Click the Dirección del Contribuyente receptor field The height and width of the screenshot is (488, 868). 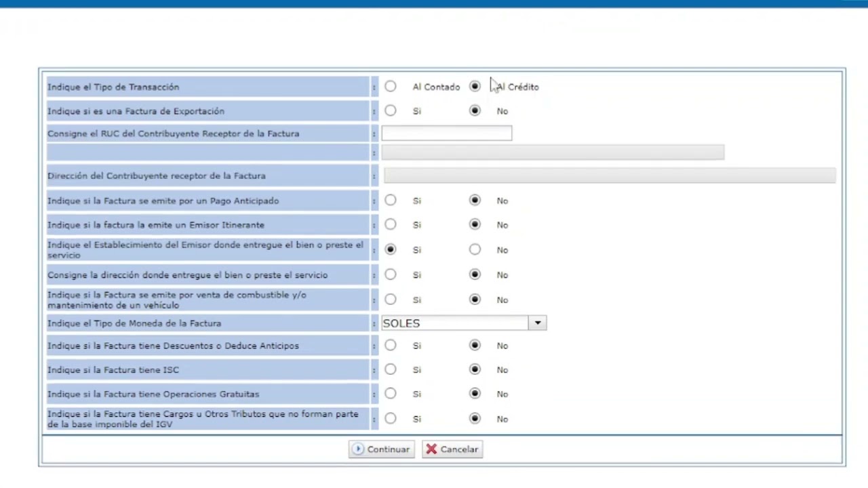click(x=610, y=176)
